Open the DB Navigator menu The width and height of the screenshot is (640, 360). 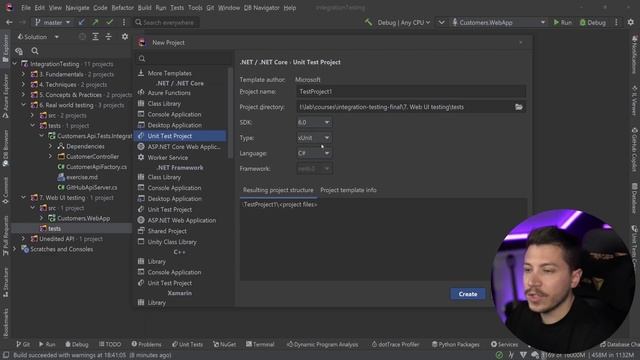click(x=262, y=8)
